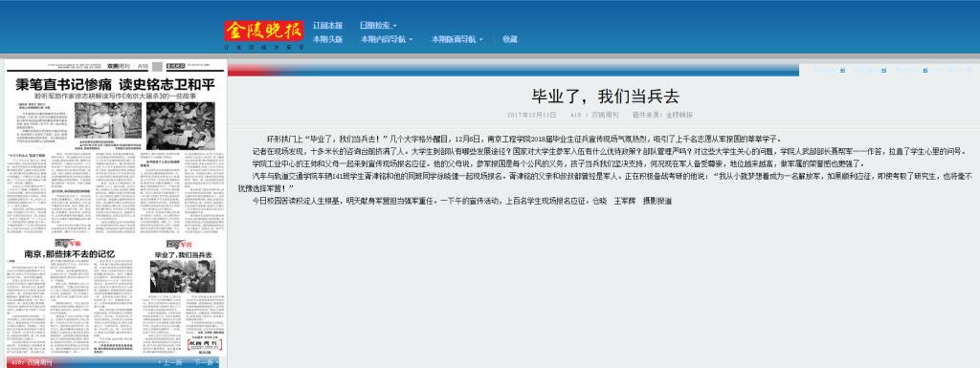The width and height of the screenshot is (980, 368).
Task: Click the 金陵晚报 red logo
Action: point(264,31)
